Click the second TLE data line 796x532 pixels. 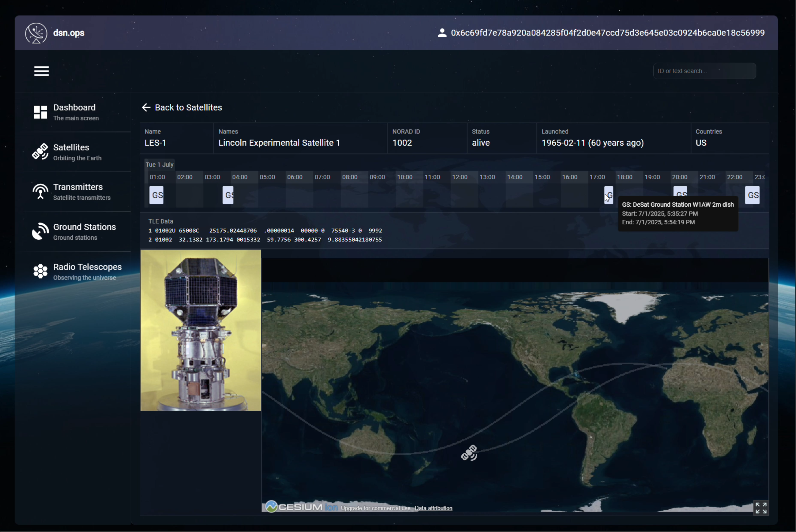pos(265,240)
